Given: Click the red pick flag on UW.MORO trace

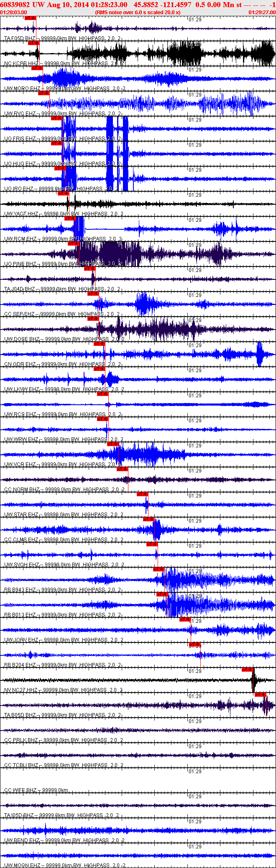Looking at the screenshot, I should coord(37,68).
